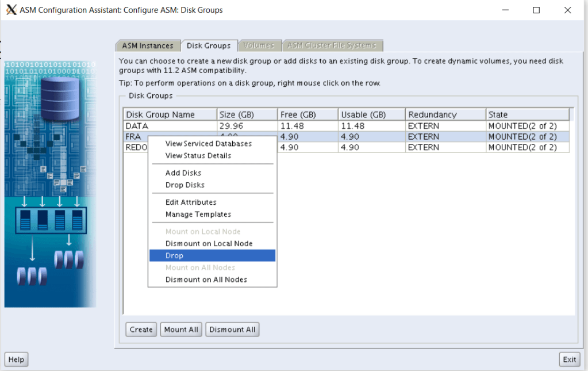588x371 pixels.
Task: Click the X11 app icon in title bar
Action: (x=11, y=10)
